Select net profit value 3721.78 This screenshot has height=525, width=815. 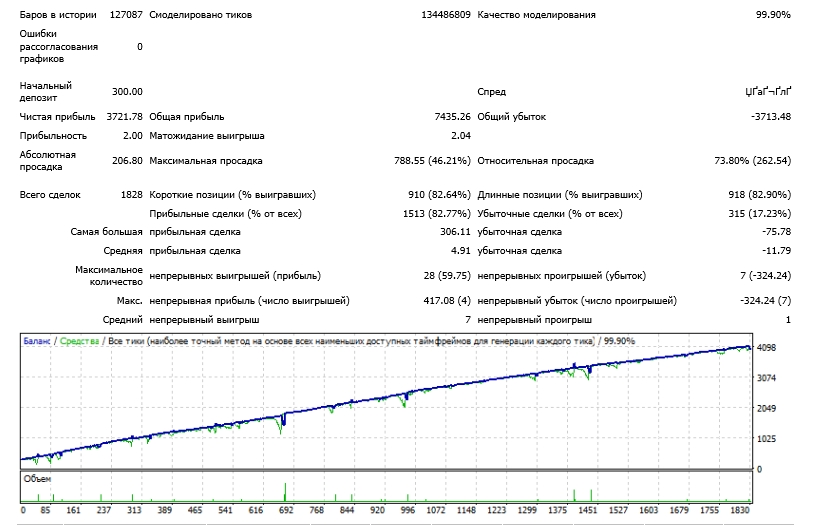(124, 116)
